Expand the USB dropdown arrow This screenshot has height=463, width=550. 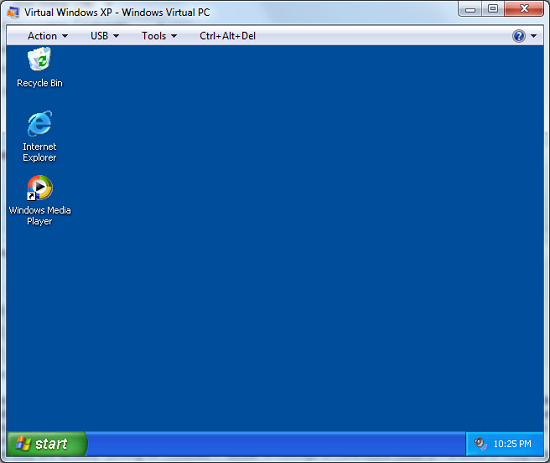pyautogui.click(x=116, y=36)
